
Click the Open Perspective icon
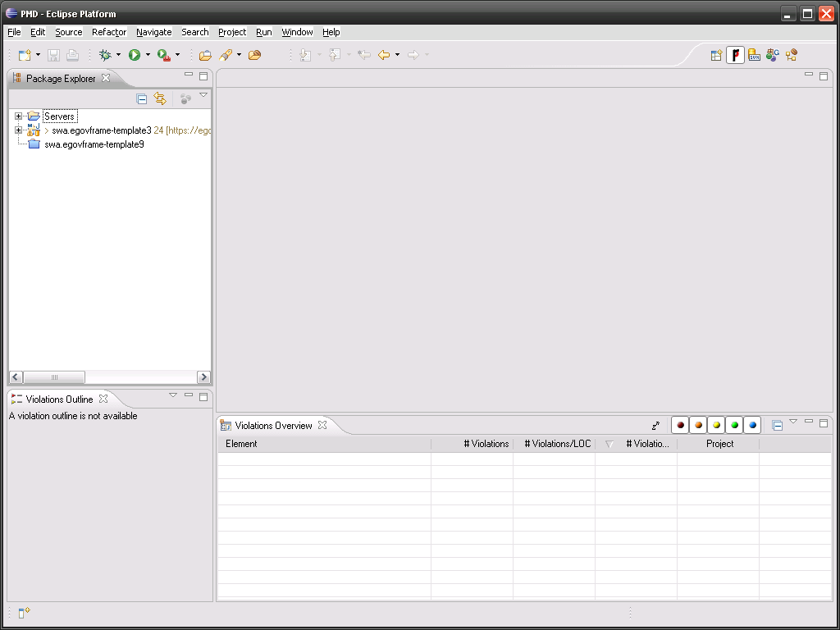click(x=716, y=55)
